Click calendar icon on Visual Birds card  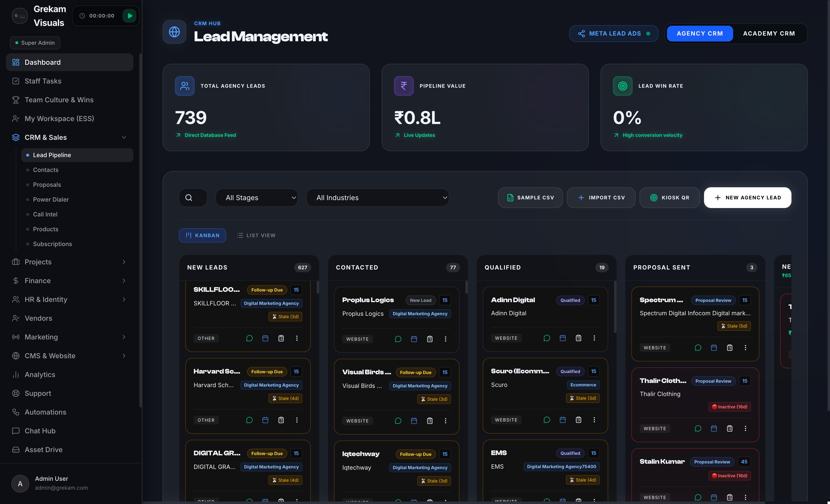[x=414, y=420]
